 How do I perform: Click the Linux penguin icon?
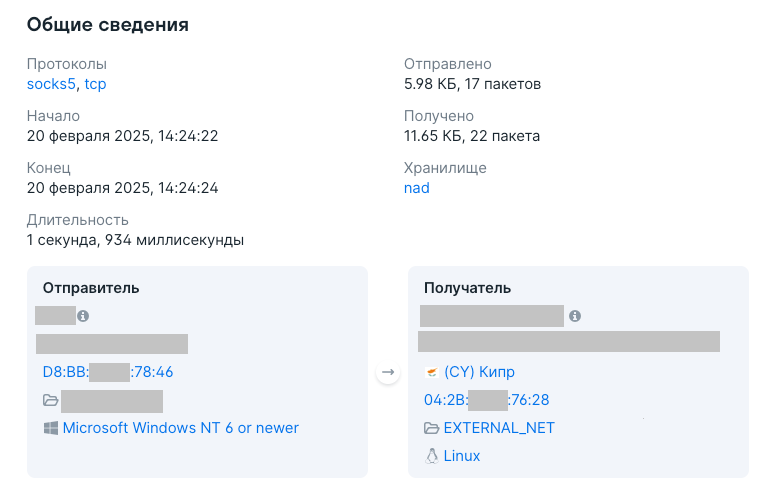[x=432, y=456]
